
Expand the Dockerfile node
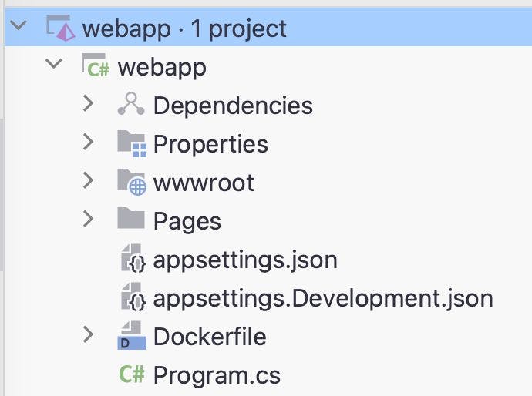point(88,335)
